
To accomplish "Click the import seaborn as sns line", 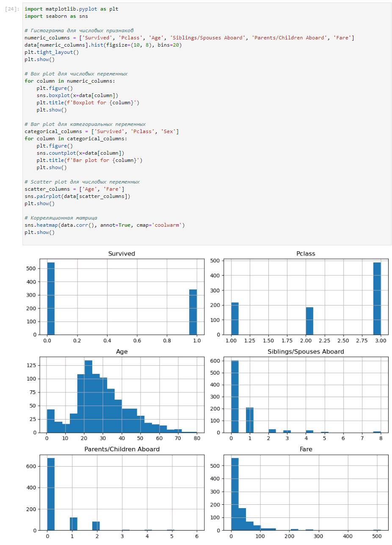I will 56,16.
